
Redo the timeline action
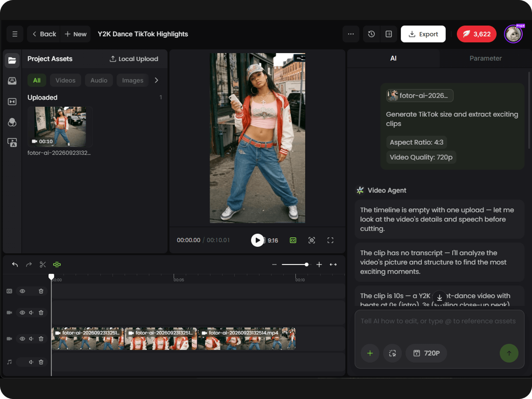(x=29, y=264)
